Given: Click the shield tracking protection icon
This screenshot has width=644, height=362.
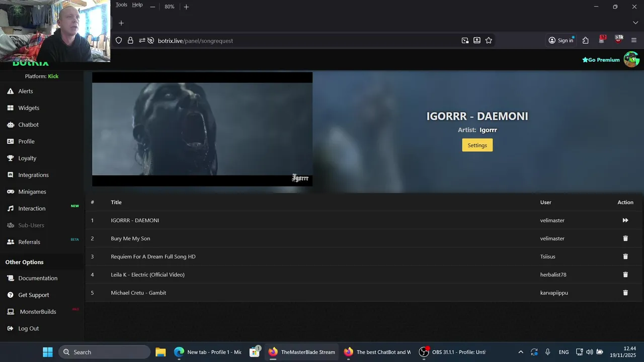Looking at the screenshot, I should (x=119, y=41).
